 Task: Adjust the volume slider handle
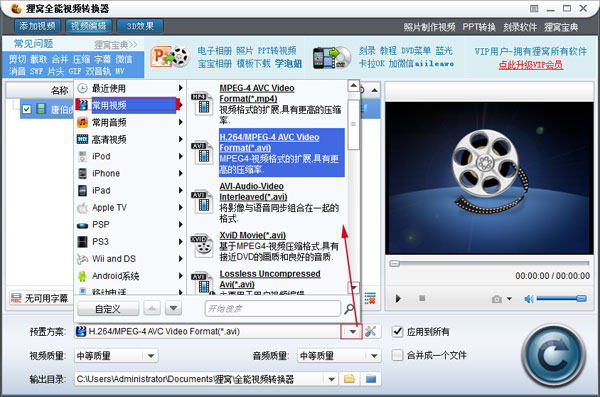(581, 298)
